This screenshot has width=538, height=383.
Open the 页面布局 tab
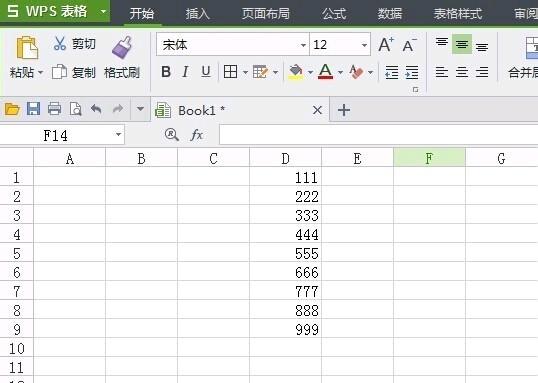click(266, 14)
